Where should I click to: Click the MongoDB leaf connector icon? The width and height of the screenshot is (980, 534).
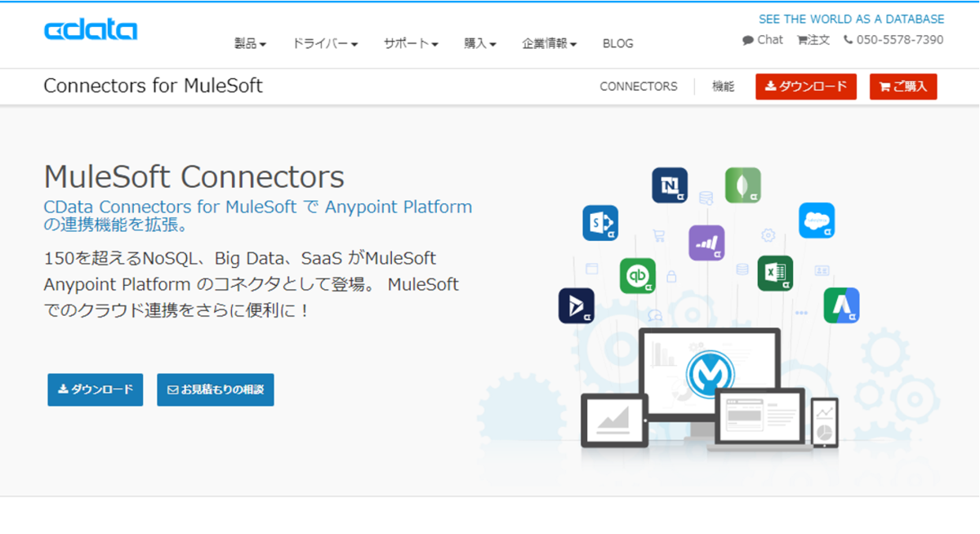tap(743, 185)
